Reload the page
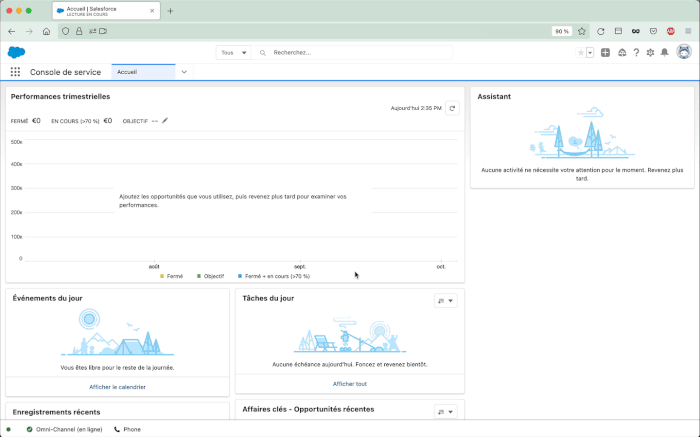700x437 pixels. click(x=601, y=31)
